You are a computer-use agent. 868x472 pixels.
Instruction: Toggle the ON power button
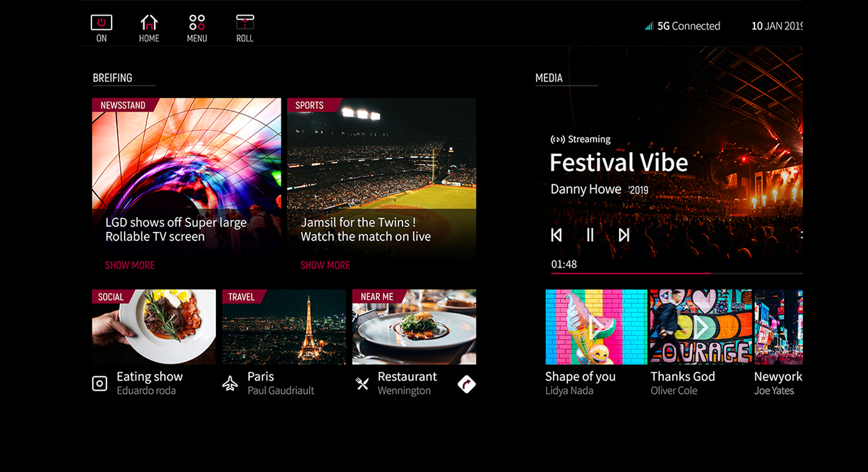(x=101, y=28)
